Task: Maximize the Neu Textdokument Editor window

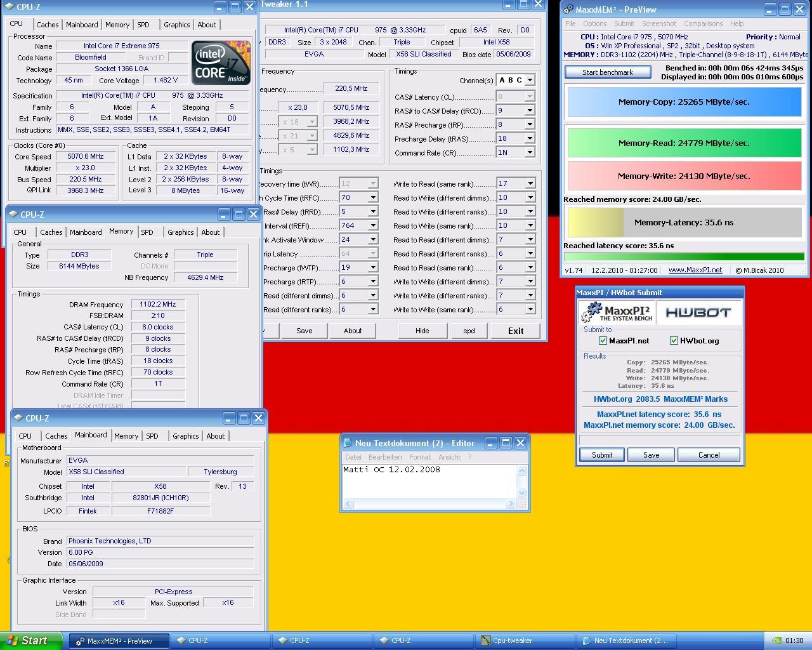Action: coord(506,442)
